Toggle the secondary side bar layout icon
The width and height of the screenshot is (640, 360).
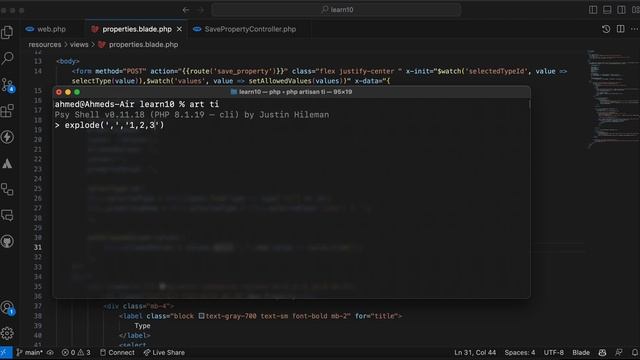click(621, 10)
